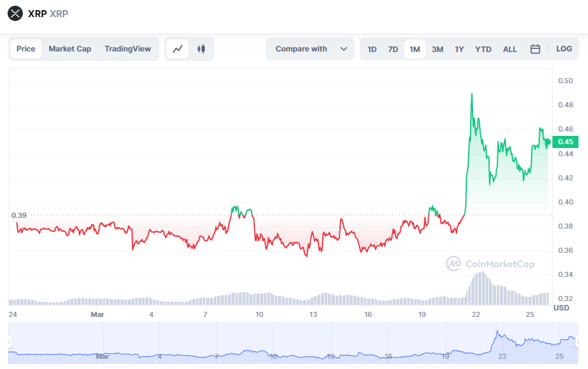588x369 pixels.
Task: Set chart range to 1D
Action: pos(372,49)
